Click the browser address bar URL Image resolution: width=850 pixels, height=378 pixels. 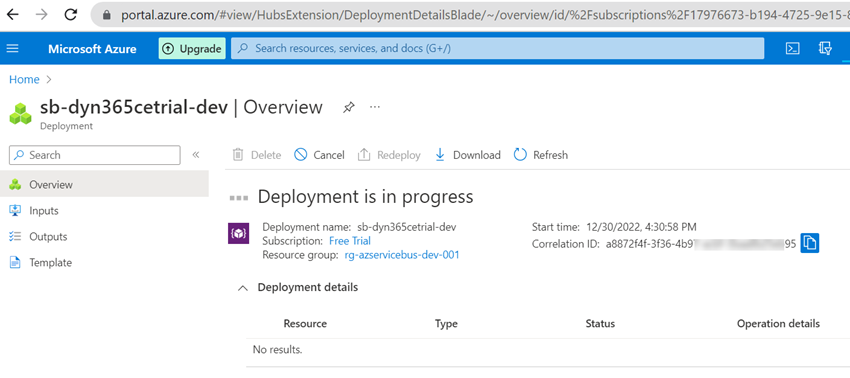click(x=485, y=15)
